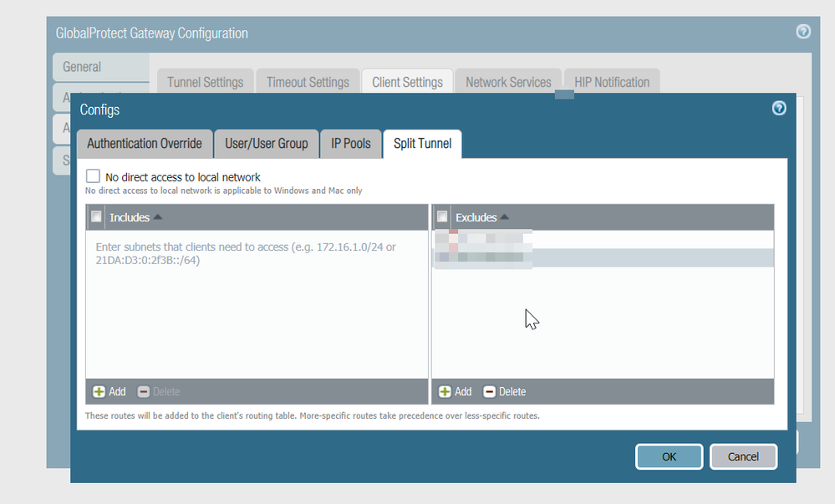Confirm the Configs dialog with OK
This screenshot has height=504, width=835.
click(669, 456)
